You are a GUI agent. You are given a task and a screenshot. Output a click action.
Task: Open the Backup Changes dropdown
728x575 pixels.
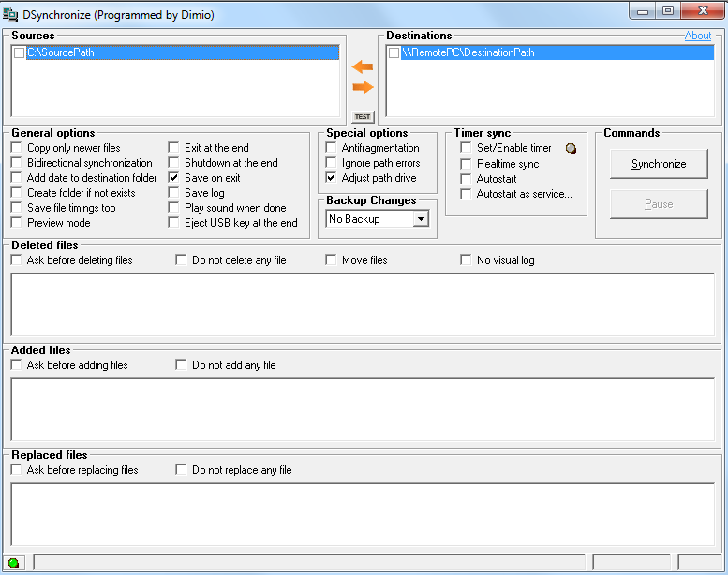421,219
